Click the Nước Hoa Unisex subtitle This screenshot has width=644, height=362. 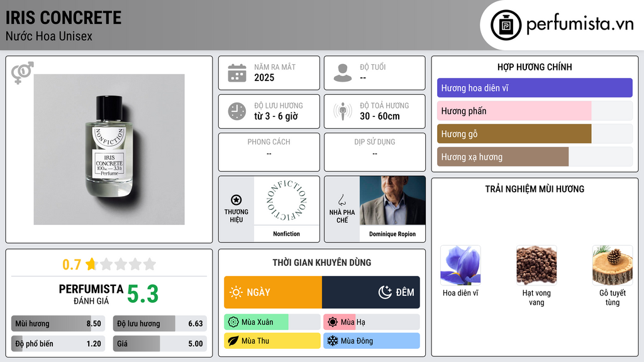pyautogui.click(x=49, y=36)
